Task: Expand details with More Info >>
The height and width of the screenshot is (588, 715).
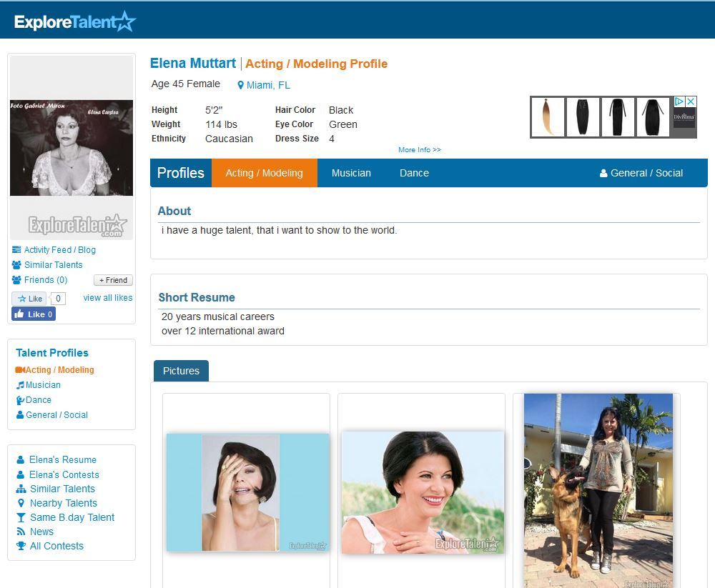Action: pos(420,150)
